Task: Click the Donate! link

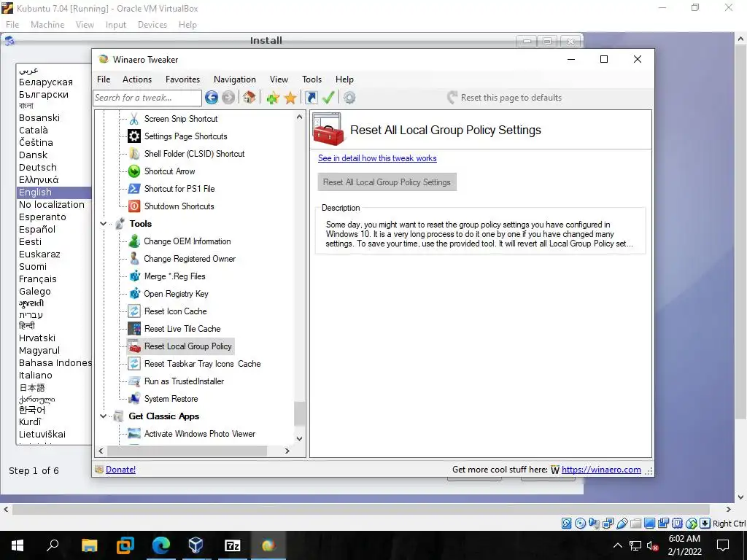Action: [x=120, y=470]
